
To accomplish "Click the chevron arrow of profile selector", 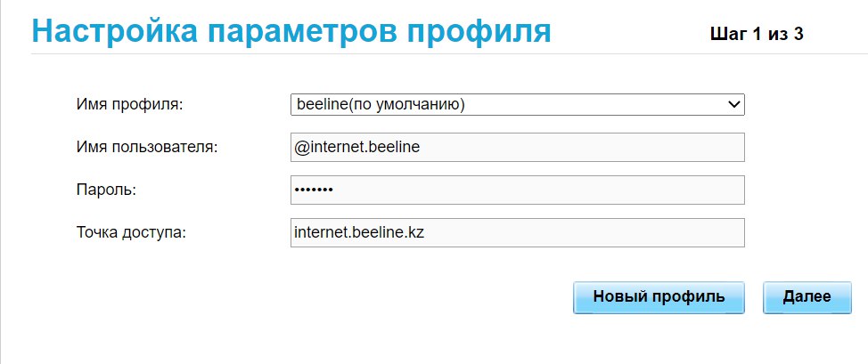I will (x=734, y=104).
